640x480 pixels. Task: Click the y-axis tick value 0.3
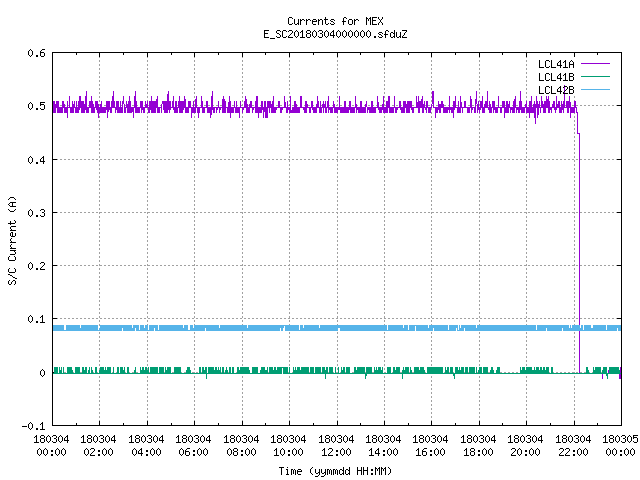tap(36, 213)
